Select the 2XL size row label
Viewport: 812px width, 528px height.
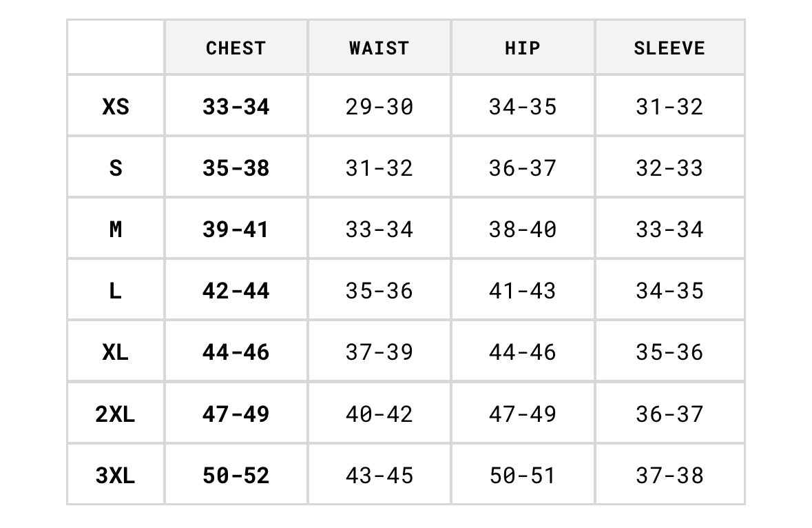click(115, 414)
